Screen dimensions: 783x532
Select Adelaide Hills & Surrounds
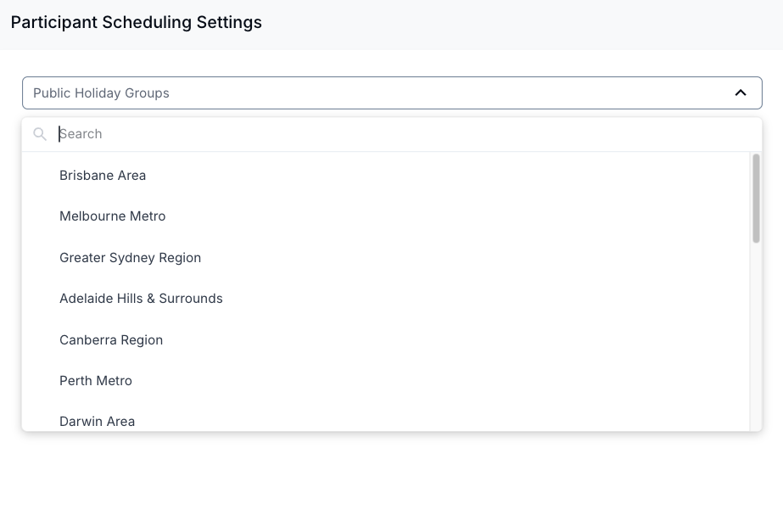[x=385, y=299]
